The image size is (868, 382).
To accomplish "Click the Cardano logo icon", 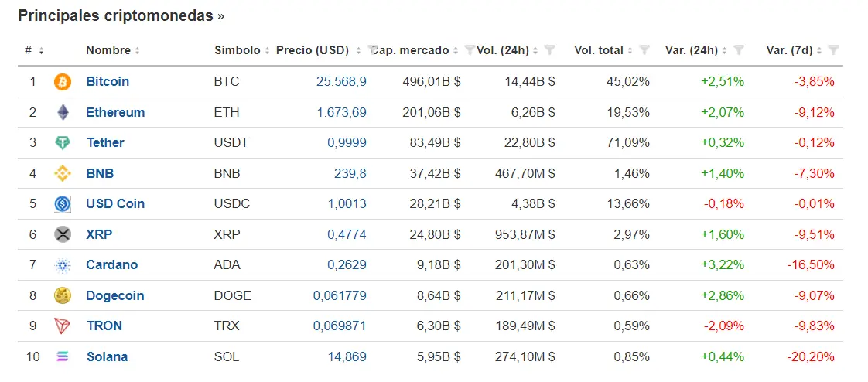I will point(63,265).
